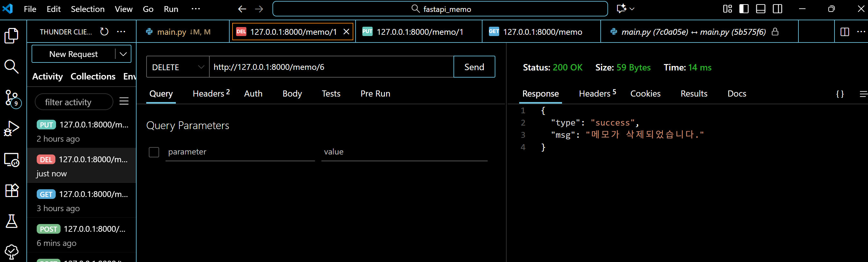Select the Auth tab
Image resolution: width=868 pixels, height=262 pixels.
coord(253,94)
